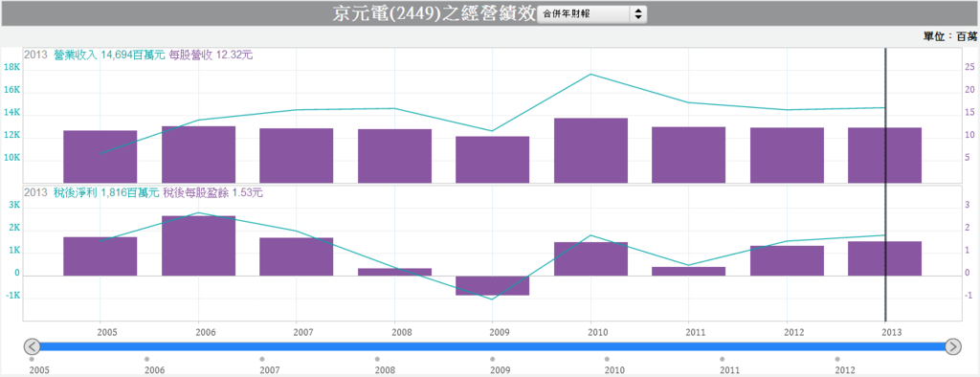Image resolution: width=980 pixels, height=377 pixels.
Task: Click the 稅後每股盈餘 1.53元 legend text
Action: point(213,192)
